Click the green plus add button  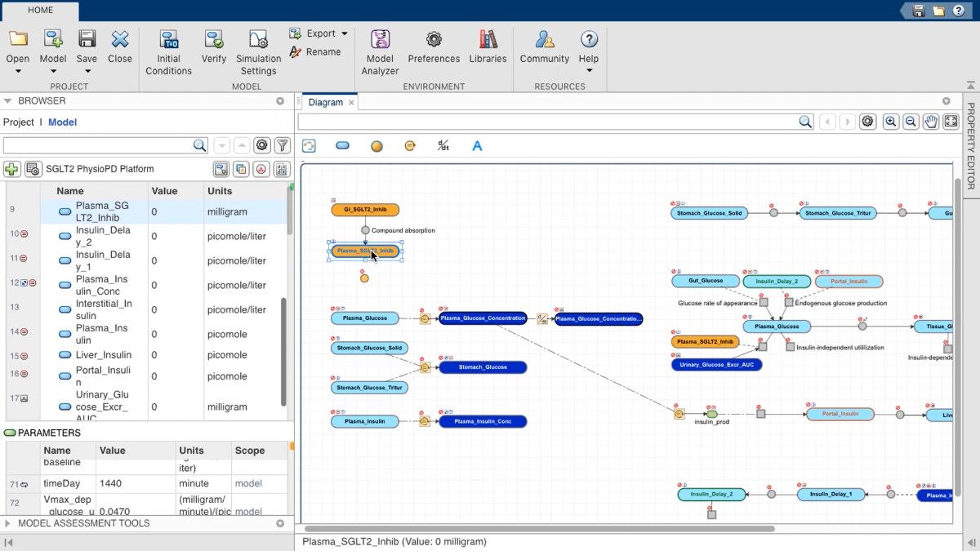(11, 169)
